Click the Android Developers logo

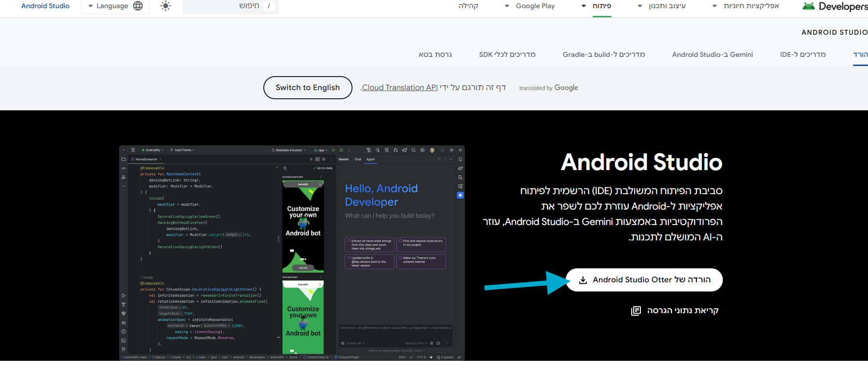[835, 6]
